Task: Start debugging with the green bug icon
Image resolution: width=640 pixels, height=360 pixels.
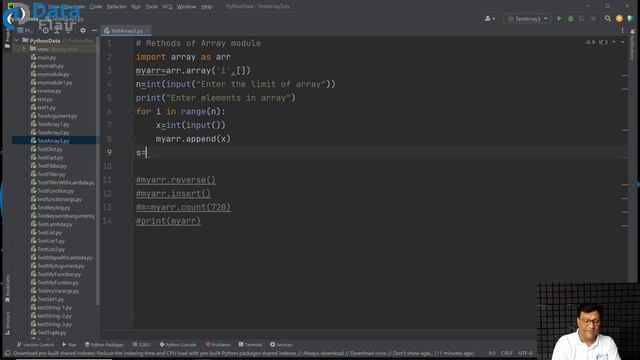Action: click(x=571, y=19)
